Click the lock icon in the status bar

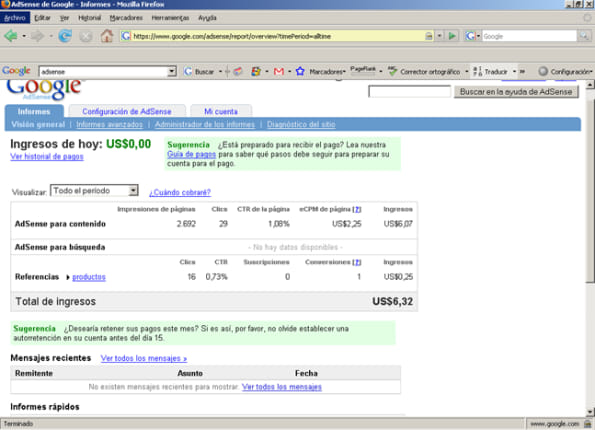pyautogui.click(x=587, y=424)
